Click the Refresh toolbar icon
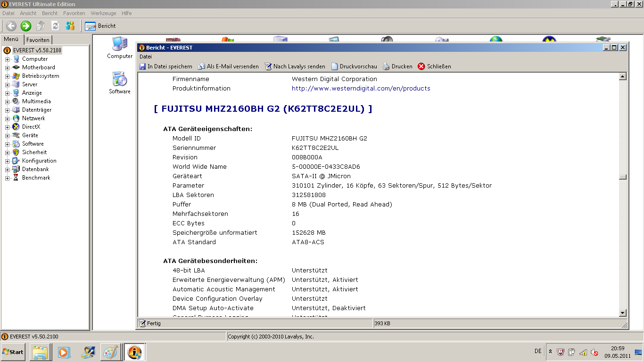Image resolution: width=644 pixels, height=362 pixels. 56,26
